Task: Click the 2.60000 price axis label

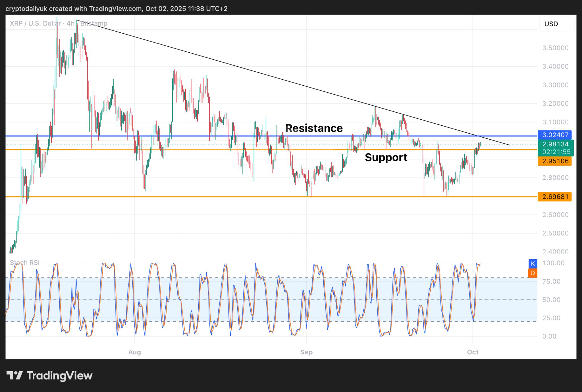Action: [x=555, y=215]
